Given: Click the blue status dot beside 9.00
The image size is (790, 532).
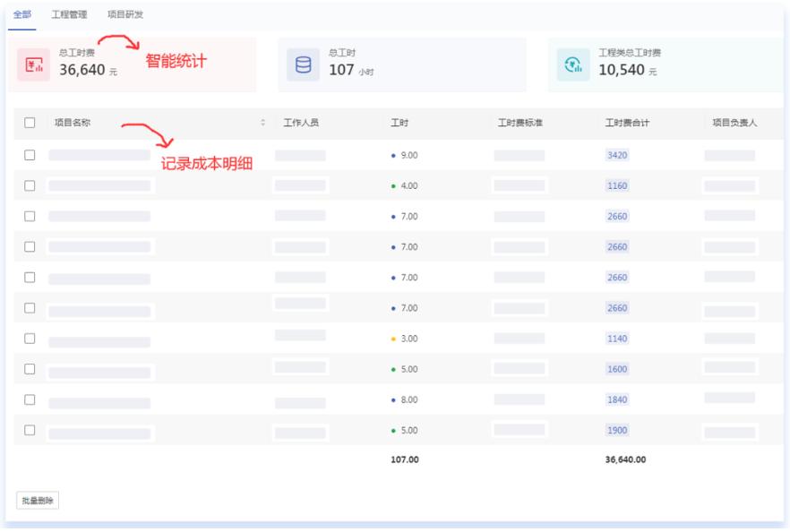Looking at the screenshot, I should pyautogui.click(x=393, y=156).
